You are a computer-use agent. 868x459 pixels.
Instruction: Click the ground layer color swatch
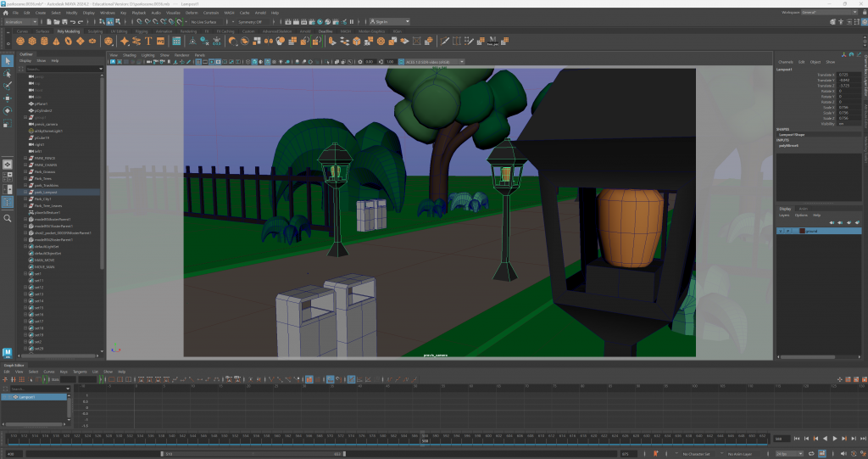(801, 231)
